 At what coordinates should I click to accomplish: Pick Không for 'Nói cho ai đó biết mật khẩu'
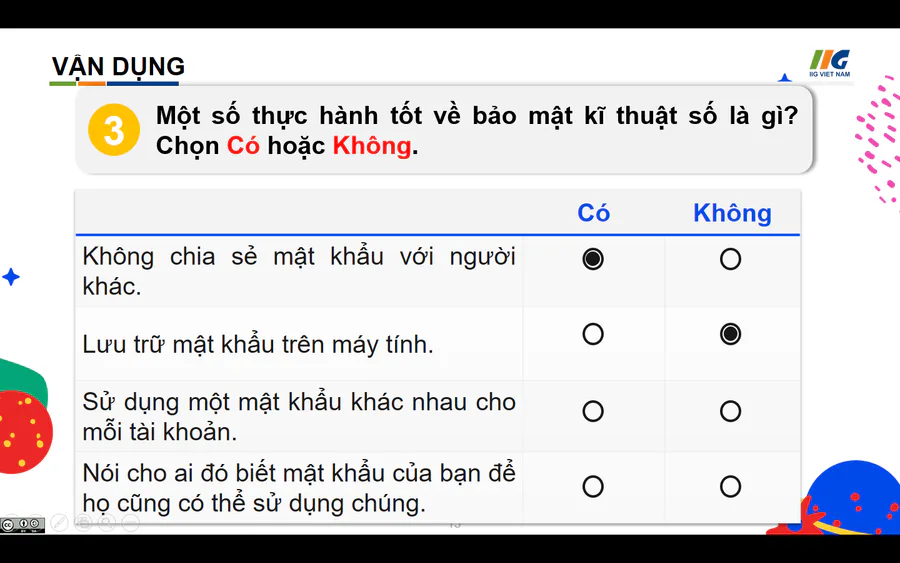coord(730,487)
